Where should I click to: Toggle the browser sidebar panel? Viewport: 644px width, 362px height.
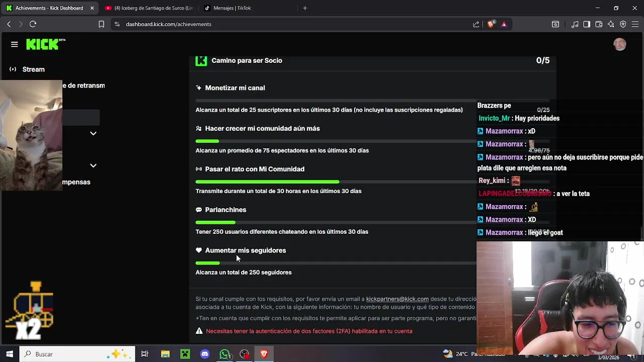587,24
